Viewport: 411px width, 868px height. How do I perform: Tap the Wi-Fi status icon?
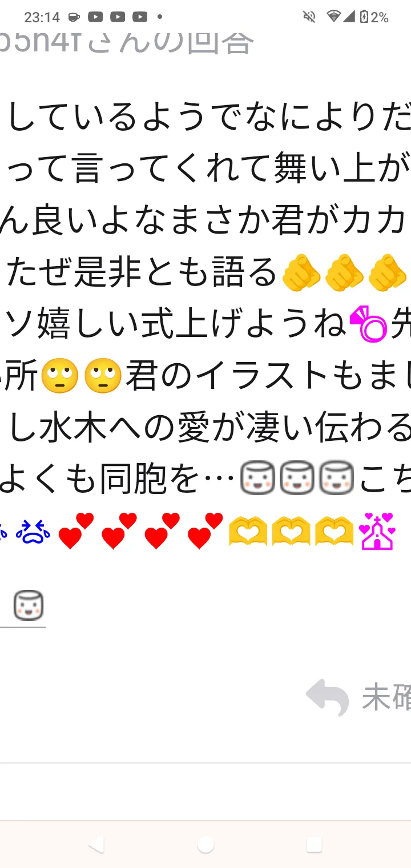[x=334, y=17]
